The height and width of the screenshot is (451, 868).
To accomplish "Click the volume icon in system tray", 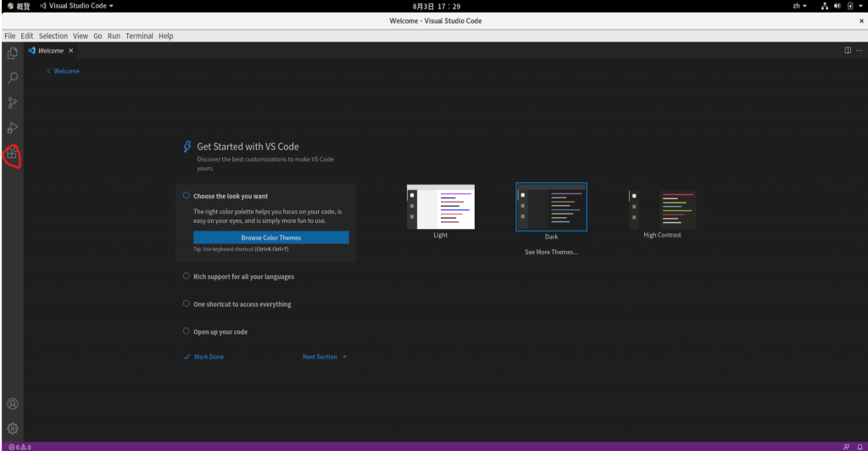I will 837,6.
